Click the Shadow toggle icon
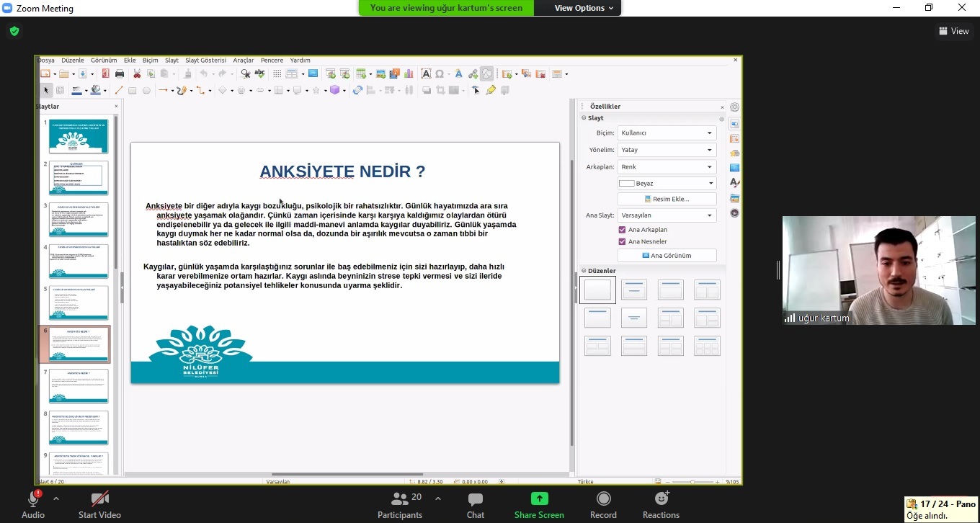The image size is (980, 523). [427, 90]
